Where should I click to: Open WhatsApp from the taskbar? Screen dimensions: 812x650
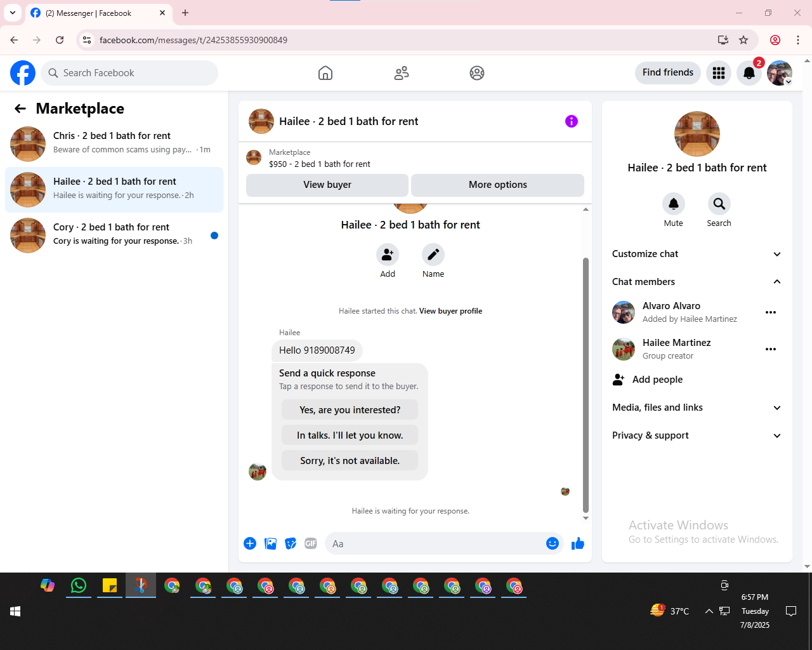point(79,585)
